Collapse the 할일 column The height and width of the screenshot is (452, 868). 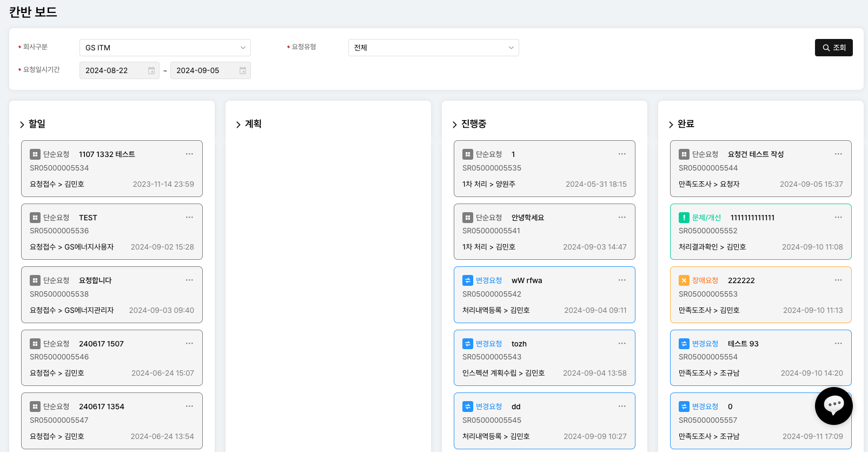[22, 125]
